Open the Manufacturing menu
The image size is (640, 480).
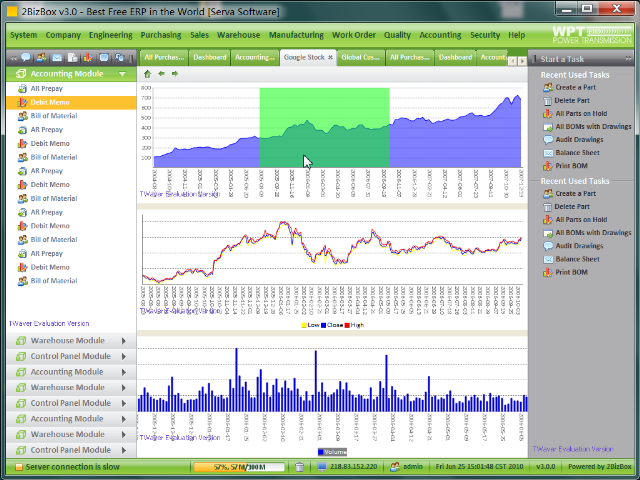pyautogui.click(x=296, y=35)
